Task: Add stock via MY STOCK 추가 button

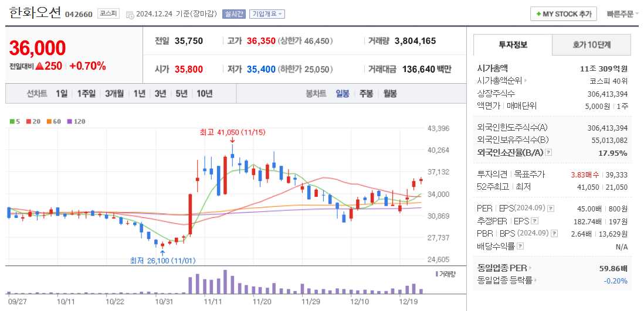Action: [x=563, y=14]
